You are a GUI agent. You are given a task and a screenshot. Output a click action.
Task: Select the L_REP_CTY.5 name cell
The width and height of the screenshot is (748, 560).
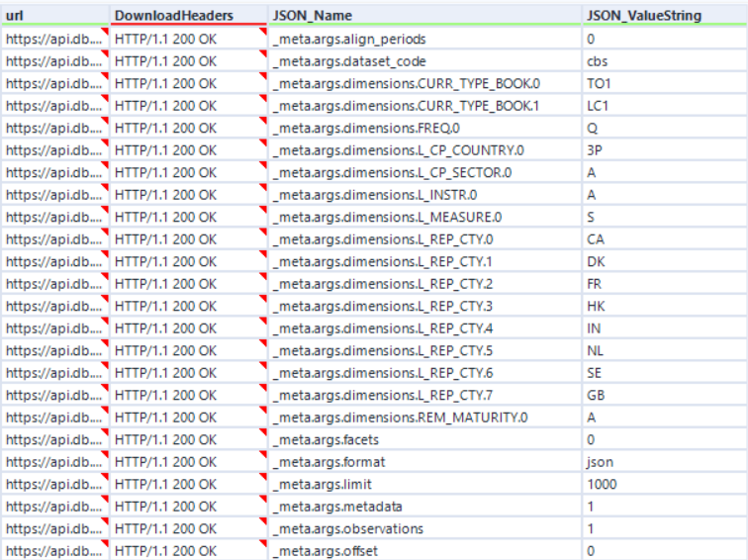coord(424,350)
